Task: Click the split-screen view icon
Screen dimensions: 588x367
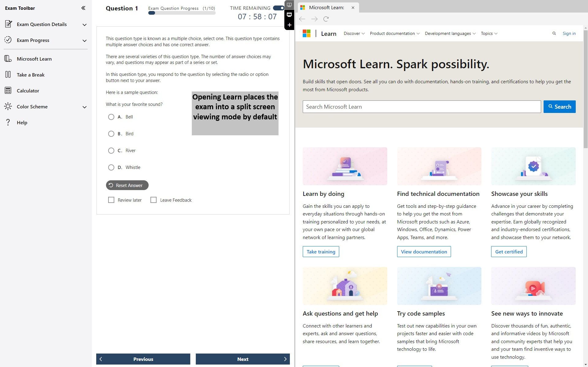Action: pyautogui.click(x=289, y=5)
